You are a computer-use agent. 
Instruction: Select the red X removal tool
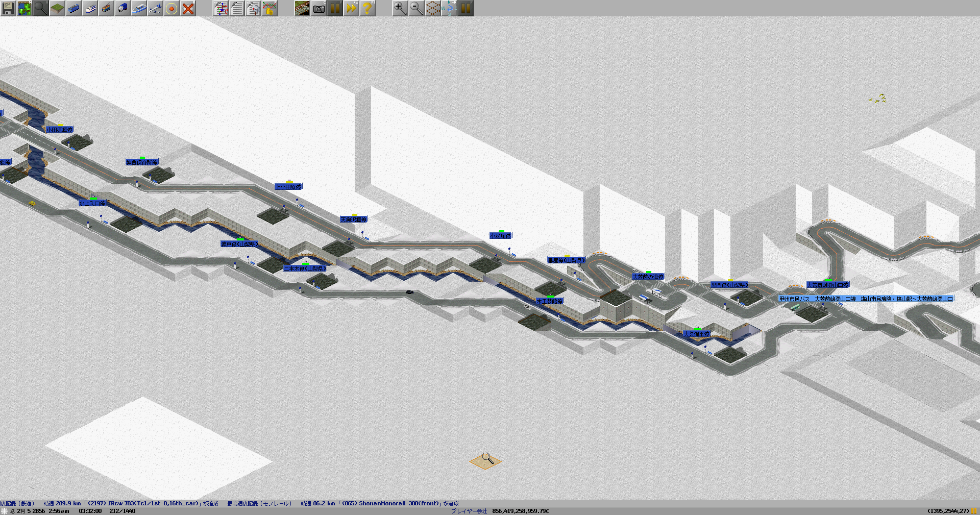tap(188, 8)
